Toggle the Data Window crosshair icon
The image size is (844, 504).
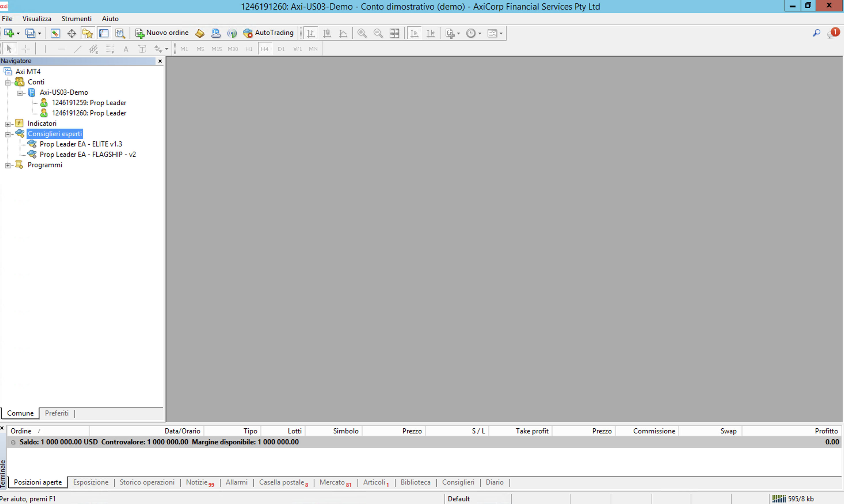[71, 33]
